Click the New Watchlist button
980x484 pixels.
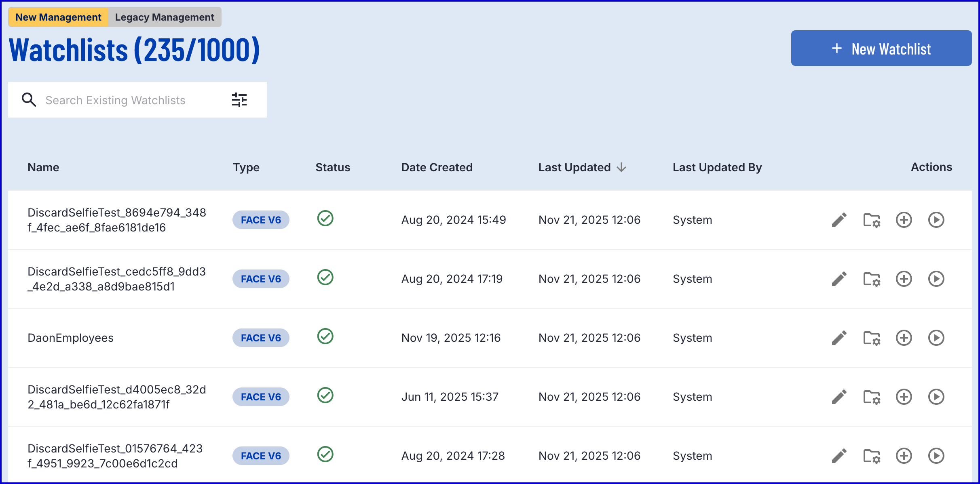881,48
